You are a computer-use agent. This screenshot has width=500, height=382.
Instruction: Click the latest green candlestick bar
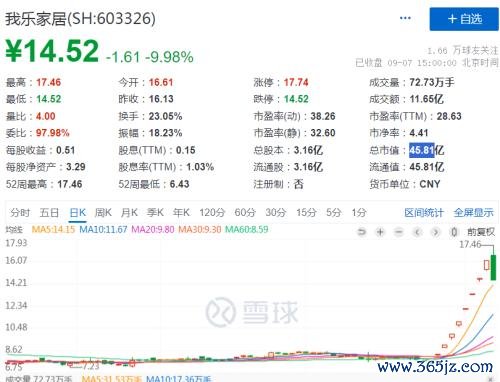coord(493,267)
